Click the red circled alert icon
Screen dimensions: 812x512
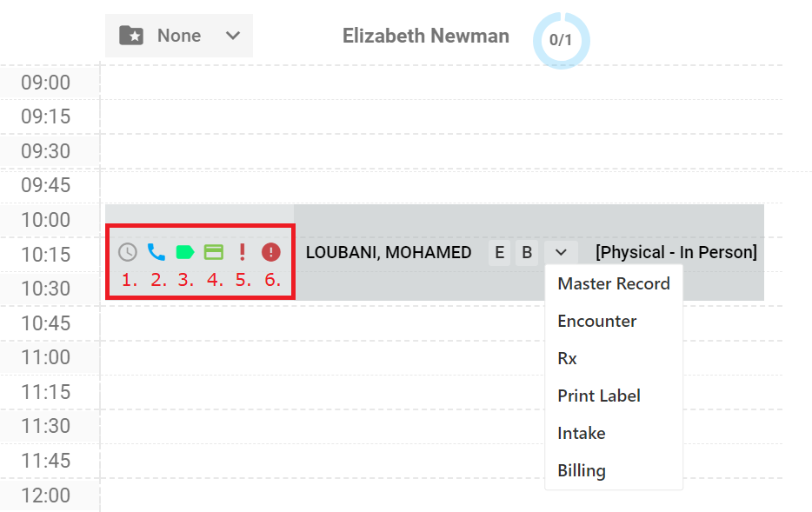[271, 252]
